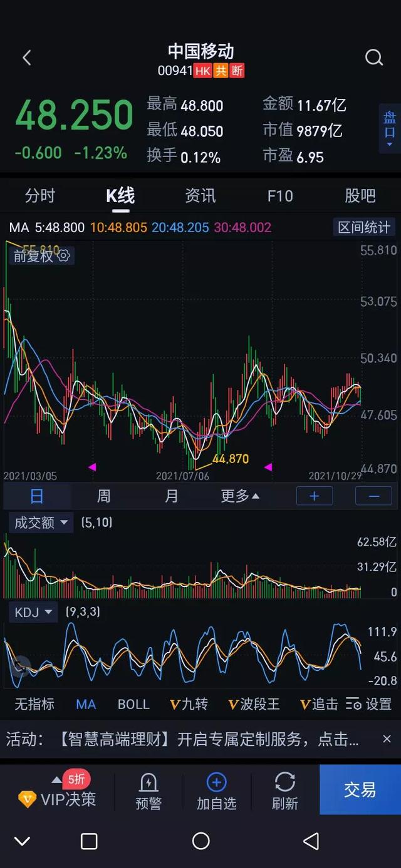The height and width of the screenshot is (868, 401).
Task: Select 周 weekly period
Action: 104,496
